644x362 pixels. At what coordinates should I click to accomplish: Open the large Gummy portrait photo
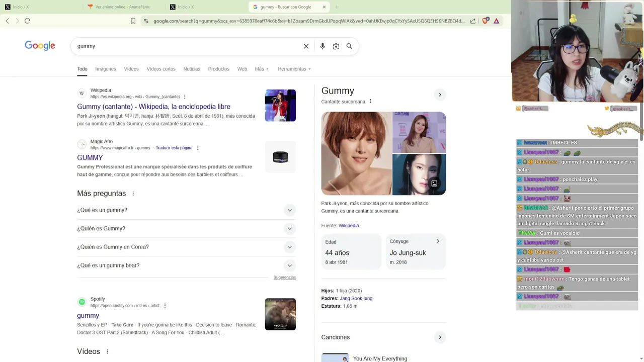tap(356, 153)
